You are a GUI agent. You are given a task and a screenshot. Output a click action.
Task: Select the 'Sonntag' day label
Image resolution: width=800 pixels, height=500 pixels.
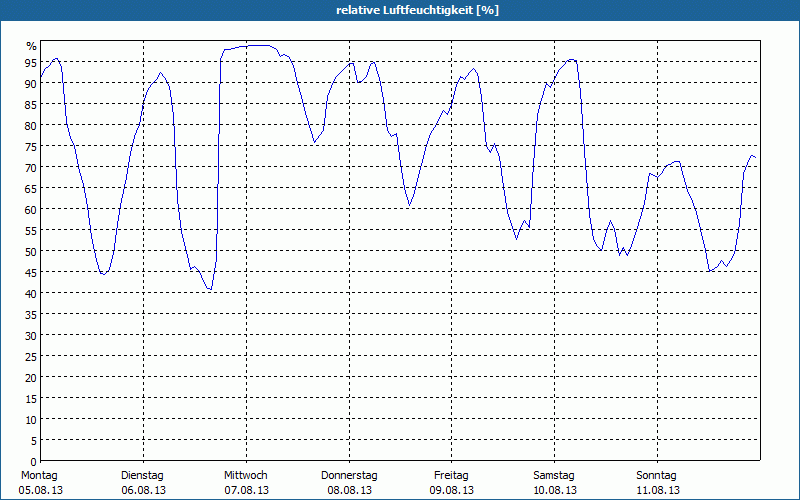[x=657, y=476]
